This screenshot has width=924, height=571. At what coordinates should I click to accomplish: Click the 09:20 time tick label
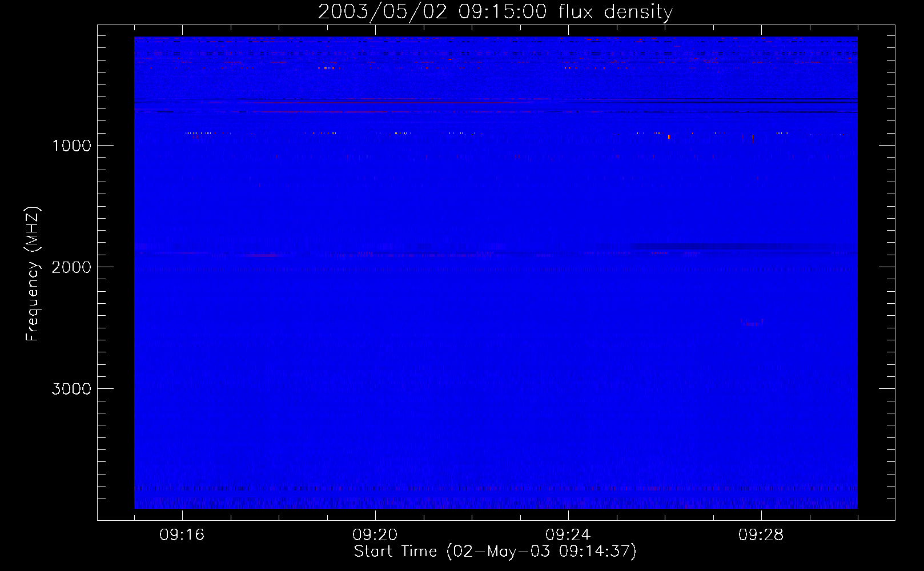point(375,535)
